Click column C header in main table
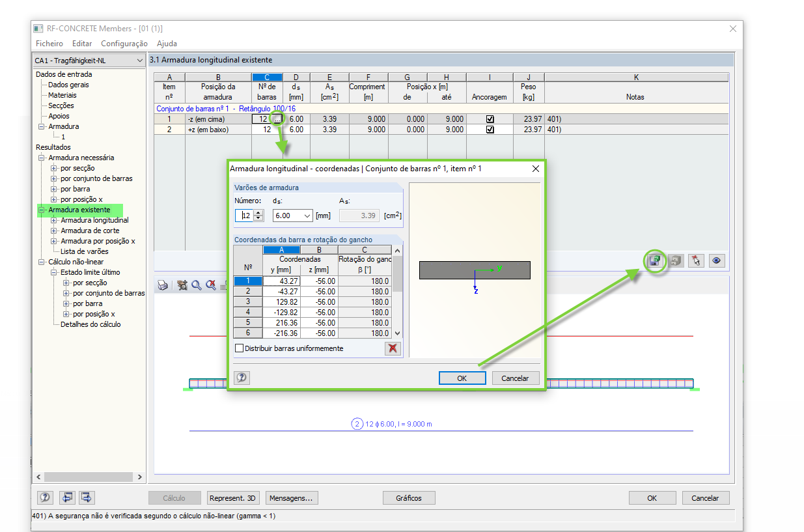This screenshot has width=804, height=532. (x=268, y=77)
